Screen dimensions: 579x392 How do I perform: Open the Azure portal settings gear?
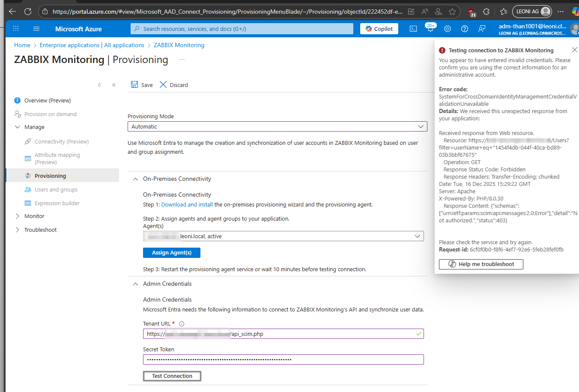[x=448, y=29]
